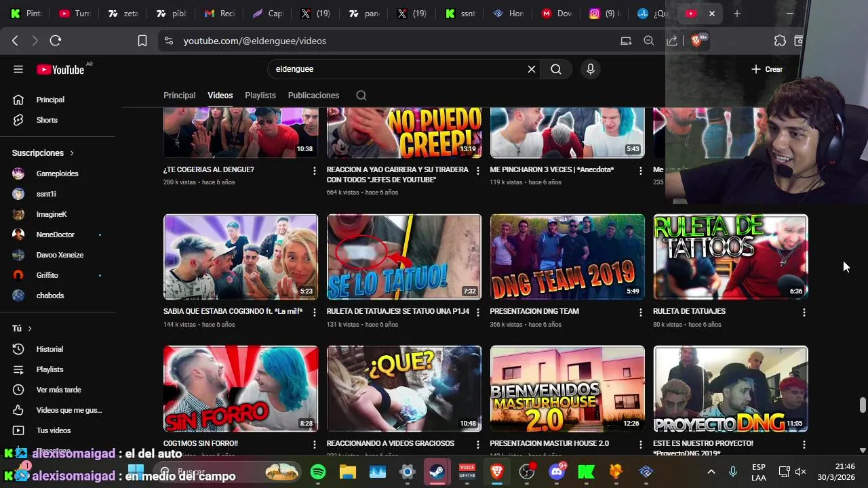Click the browser back arrow

(15, 41)
